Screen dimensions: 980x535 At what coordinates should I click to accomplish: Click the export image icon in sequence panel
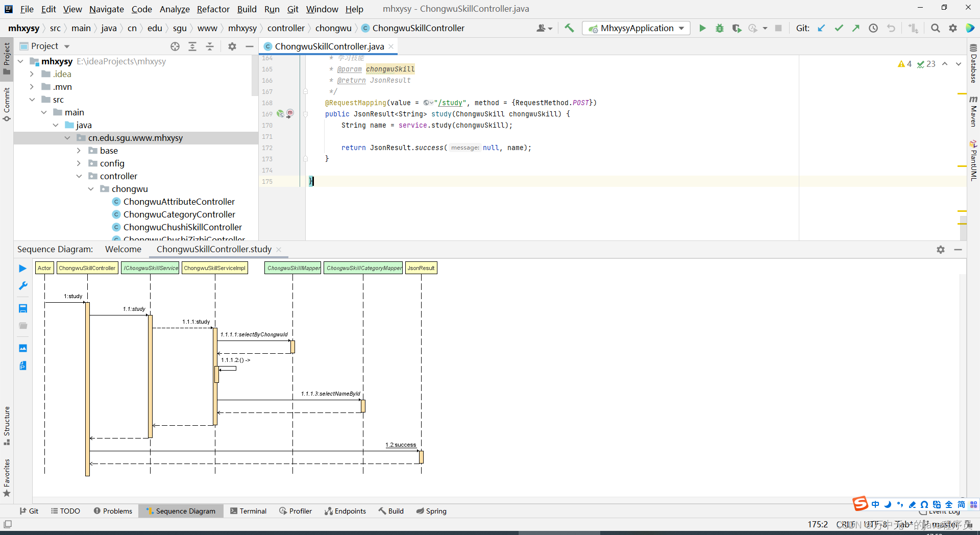pyautogui.click(x=23, y=348)
